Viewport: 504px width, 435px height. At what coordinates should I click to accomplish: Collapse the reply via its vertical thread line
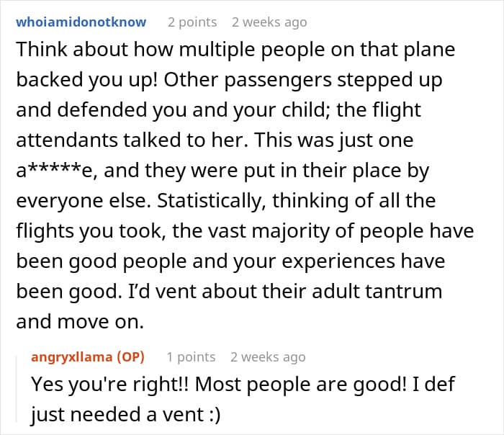click(x=17, y=388)
